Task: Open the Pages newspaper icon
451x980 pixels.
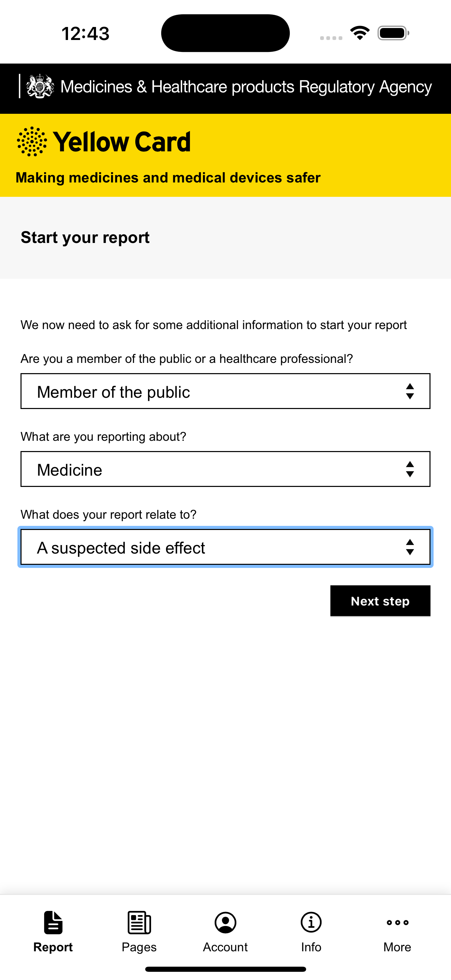Action: [139, 923]
